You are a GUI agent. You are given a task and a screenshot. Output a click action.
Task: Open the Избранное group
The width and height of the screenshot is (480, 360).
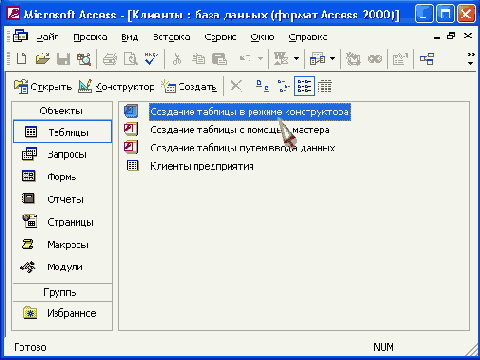click(x=62, y=313)
